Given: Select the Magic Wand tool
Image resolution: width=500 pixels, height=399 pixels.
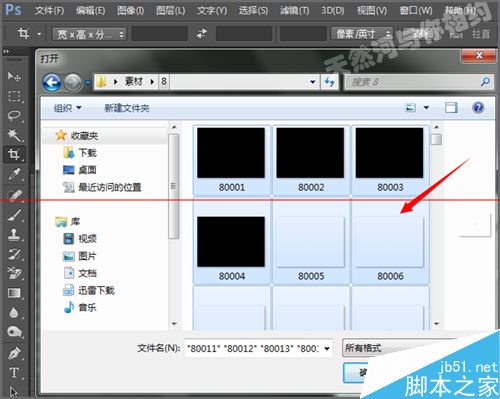Looking at the screenshot, I should [x=14, y=135].
